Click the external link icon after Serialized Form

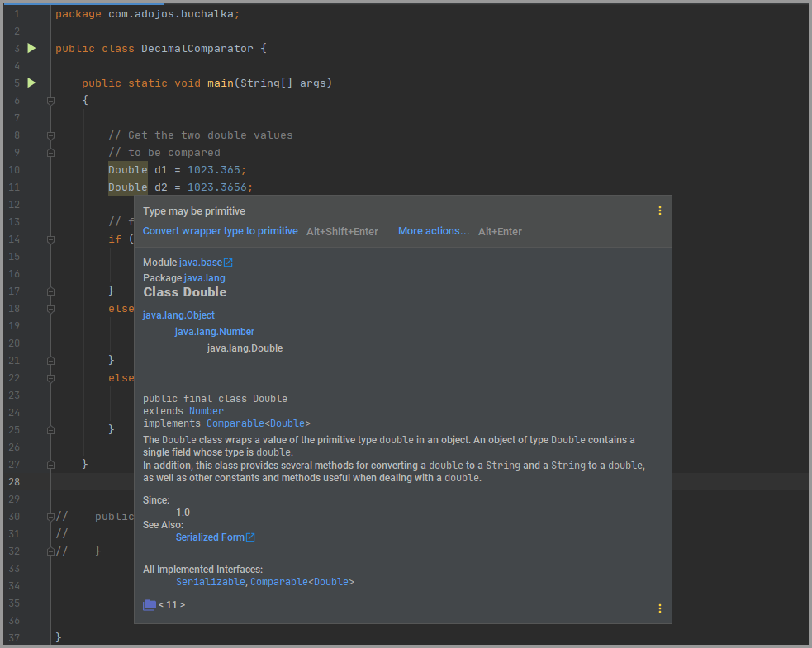[250, 537]
